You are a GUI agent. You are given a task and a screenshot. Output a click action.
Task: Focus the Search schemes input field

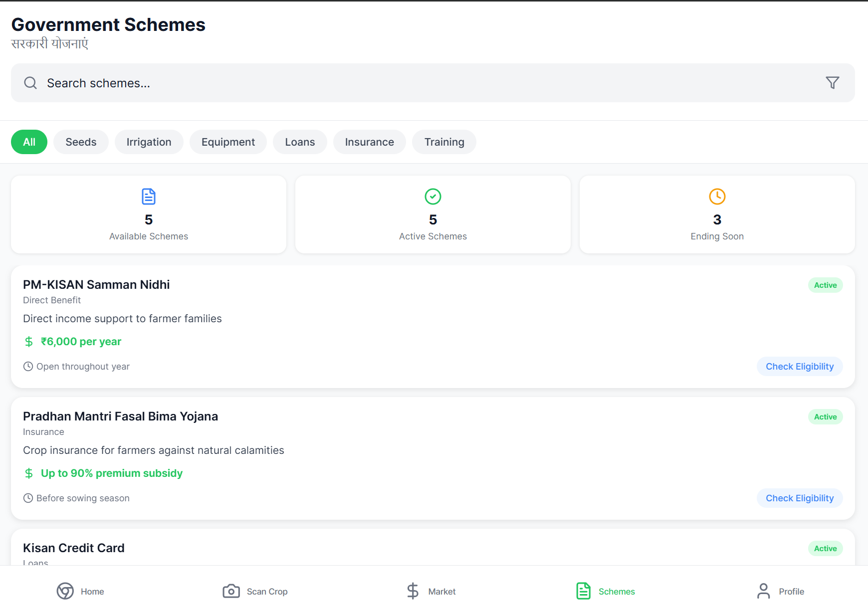pyautogui.click(x=433, y=83)
